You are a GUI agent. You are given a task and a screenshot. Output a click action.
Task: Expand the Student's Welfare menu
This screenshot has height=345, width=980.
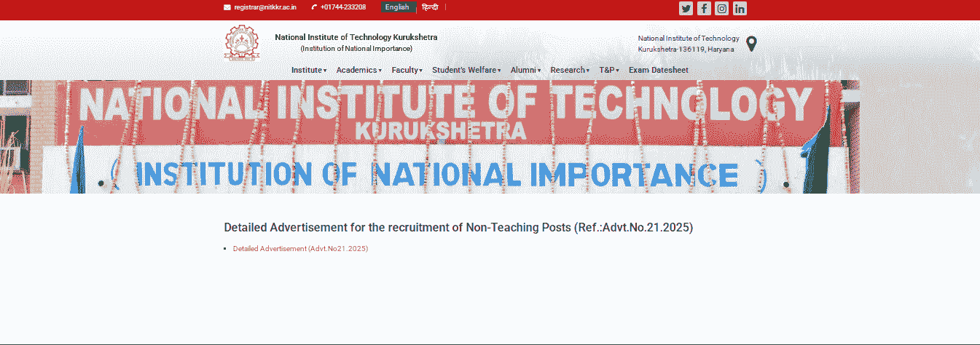tap(466, 70)
